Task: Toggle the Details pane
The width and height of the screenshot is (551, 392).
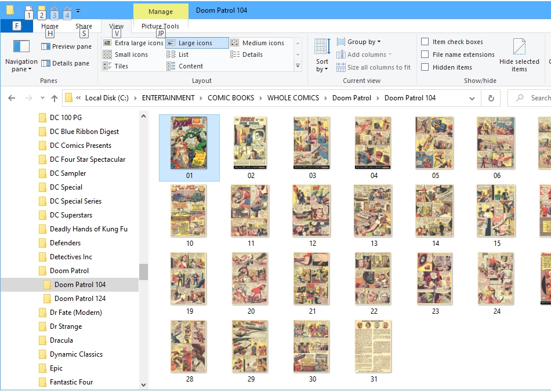Action: (66, 63)
